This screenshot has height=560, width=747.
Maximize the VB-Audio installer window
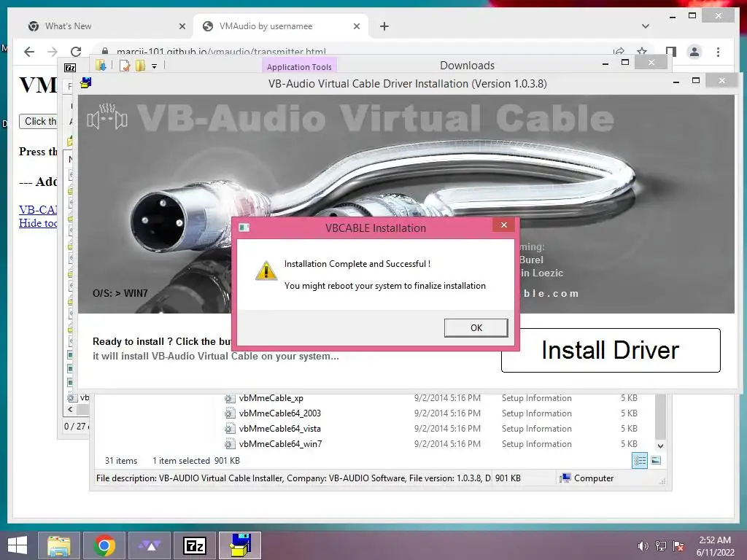coord(695,80)
